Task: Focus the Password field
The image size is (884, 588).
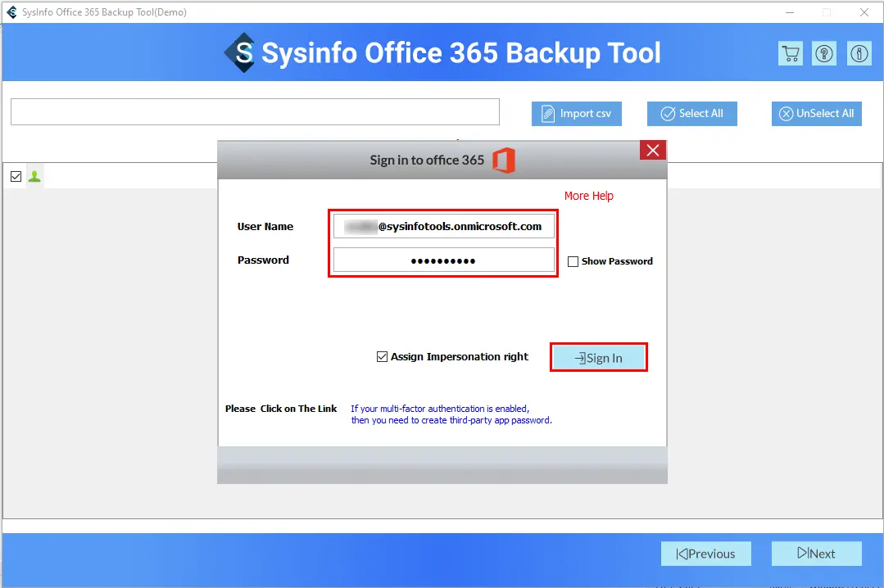Action: click(x=444, y=260)
